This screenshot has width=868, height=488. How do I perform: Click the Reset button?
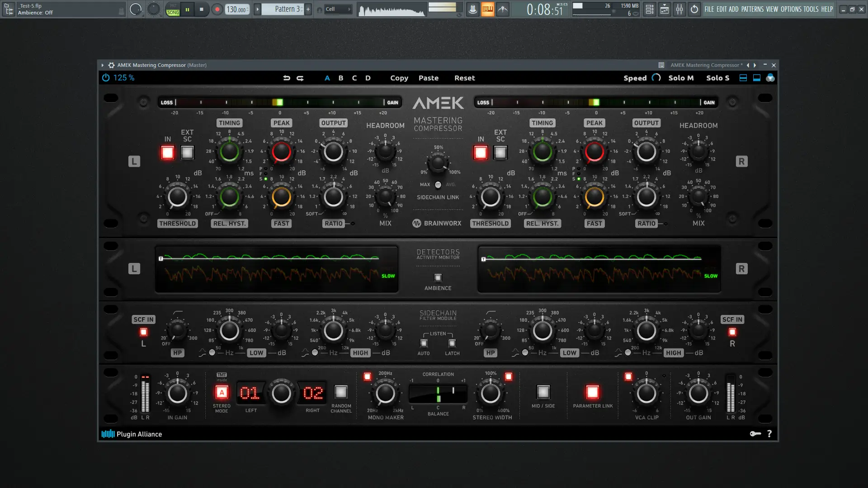point(464,78)
